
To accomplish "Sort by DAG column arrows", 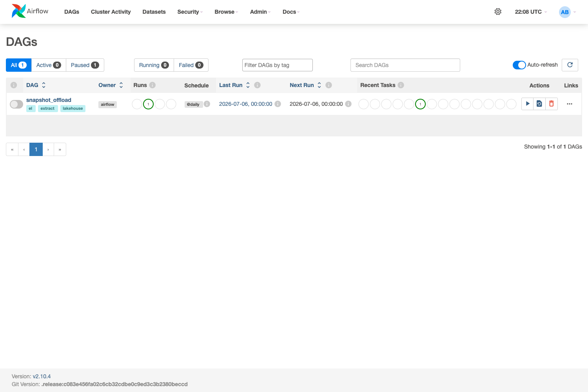I will click(x=44, y=85).
